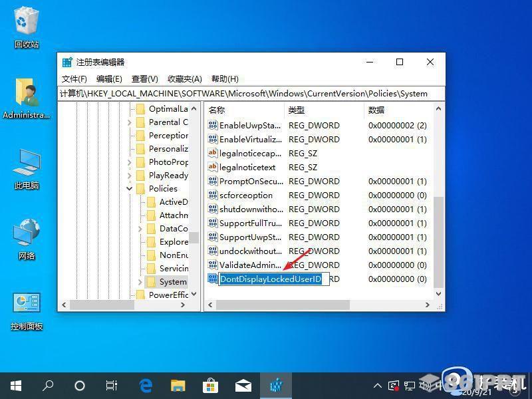Screen dimensions: 532x399
Task: Select the legalnoticetext string value icon
Action: click(213, 167)
